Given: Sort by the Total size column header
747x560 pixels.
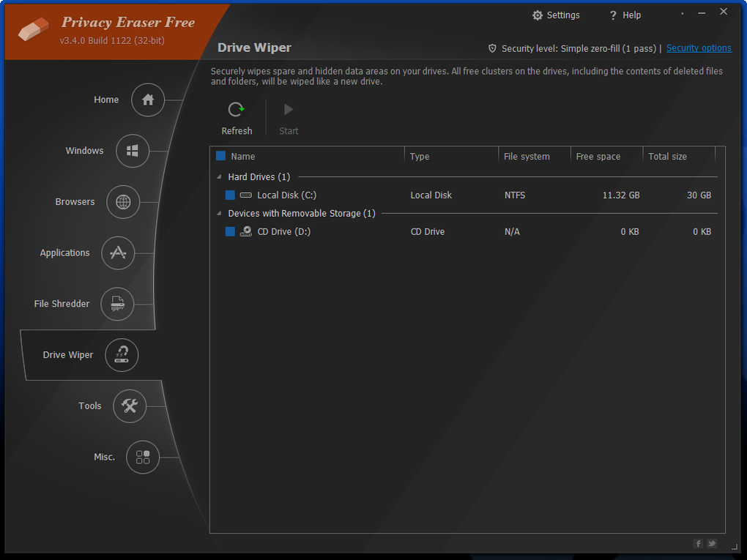Looking at the screenshot, I should [x=667, y=156].
